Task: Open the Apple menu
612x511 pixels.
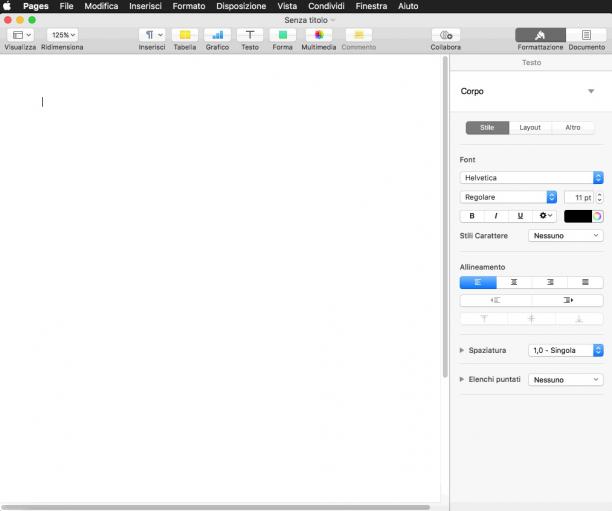Action: [7, 6]
